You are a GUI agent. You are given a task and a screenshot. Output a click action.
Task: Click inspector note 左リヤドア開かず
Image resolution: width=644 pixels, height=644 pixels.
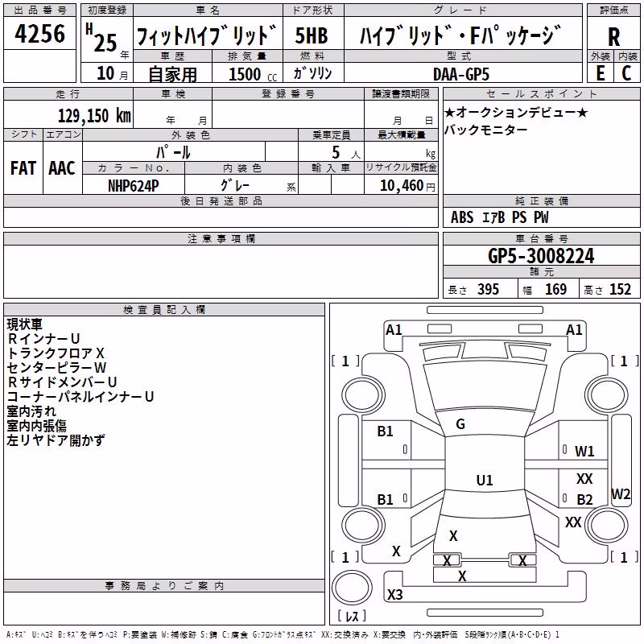pos(56,440)
